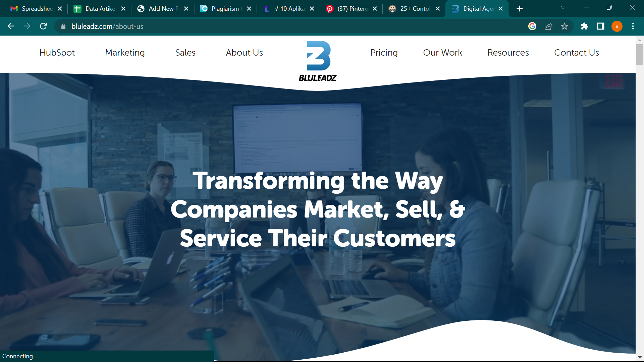Click the Profile avatar icon
Image resolution: width=644 pixels, height=362 pixels.
[x=617, y=26]
